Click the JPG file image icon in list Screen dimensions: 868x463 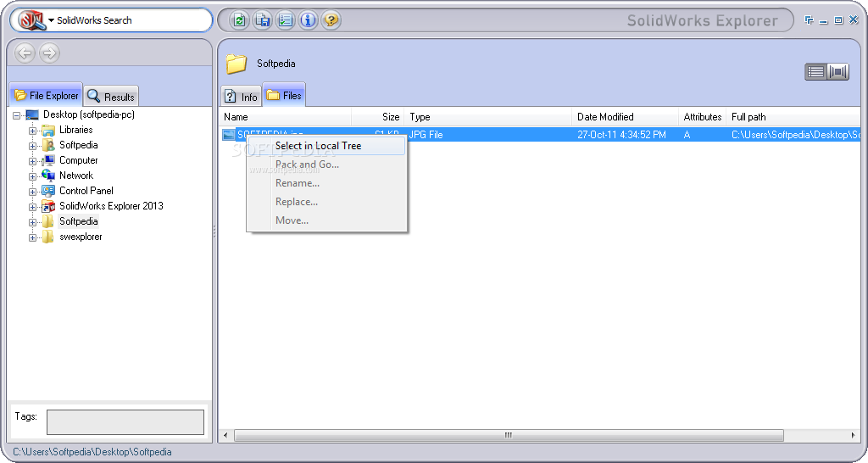(229, 135)
